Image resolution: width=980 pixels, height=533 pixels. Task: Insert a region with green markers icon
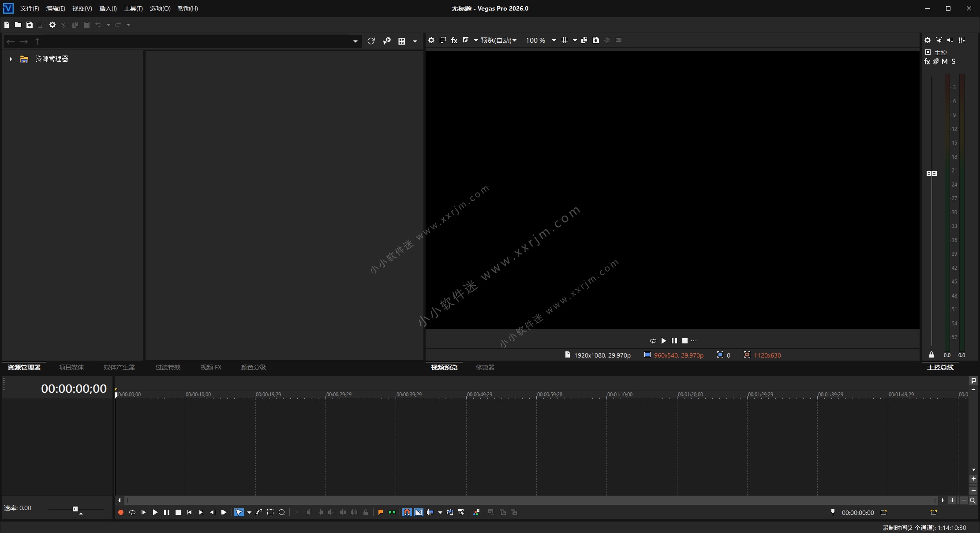tap(392, 512)
